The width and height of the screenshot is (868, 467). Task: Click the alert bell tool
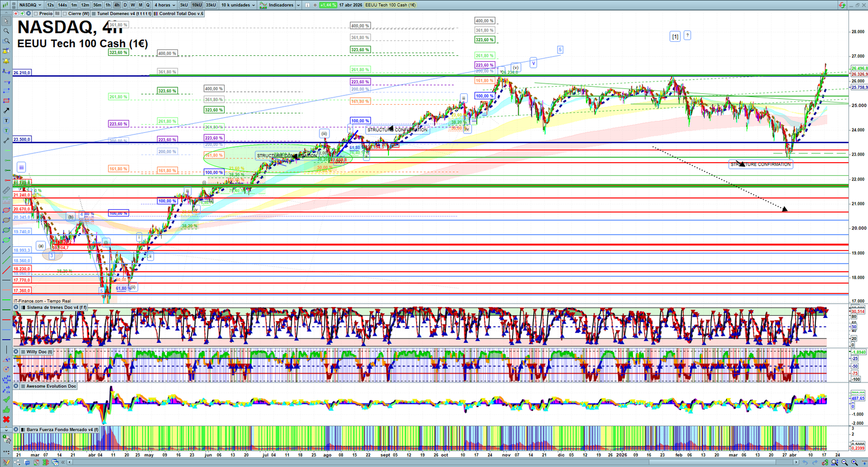pyautogui.click(x=6, y=61)
